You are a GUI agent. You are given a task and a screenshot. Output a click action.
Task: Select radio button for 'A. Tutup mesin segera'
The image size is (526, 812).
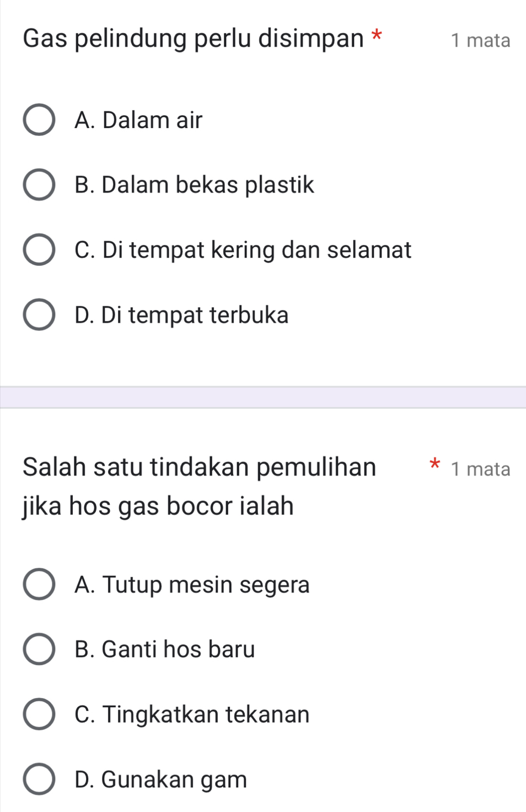(x=39, y=585)
